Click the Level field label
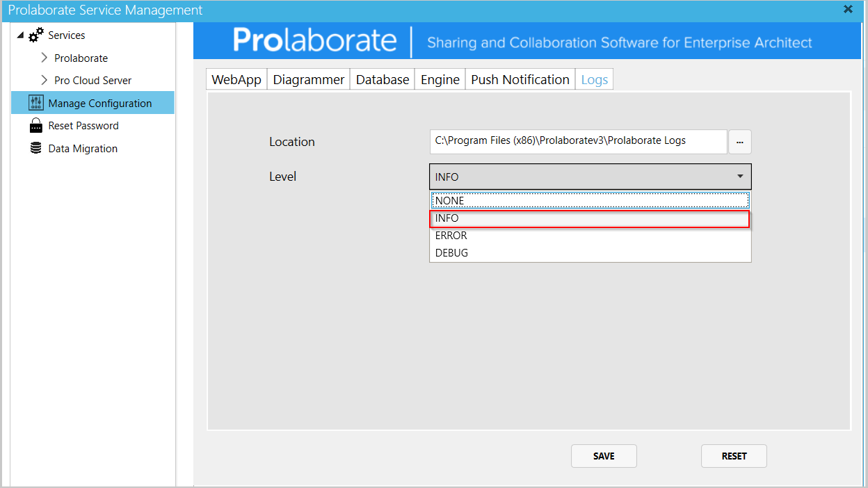The width and height of the screenshot is (868, 488). coord(283,177)
